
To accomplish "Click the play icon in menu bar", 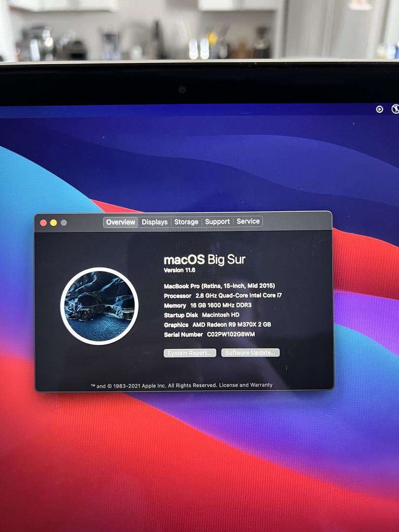I will (380, 109).
